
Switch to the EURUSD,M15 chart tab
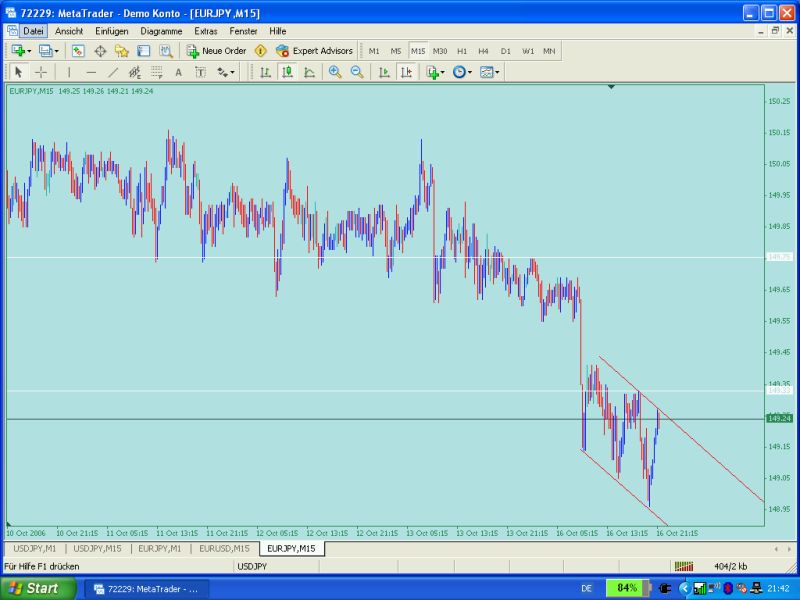tap(224, 548)
